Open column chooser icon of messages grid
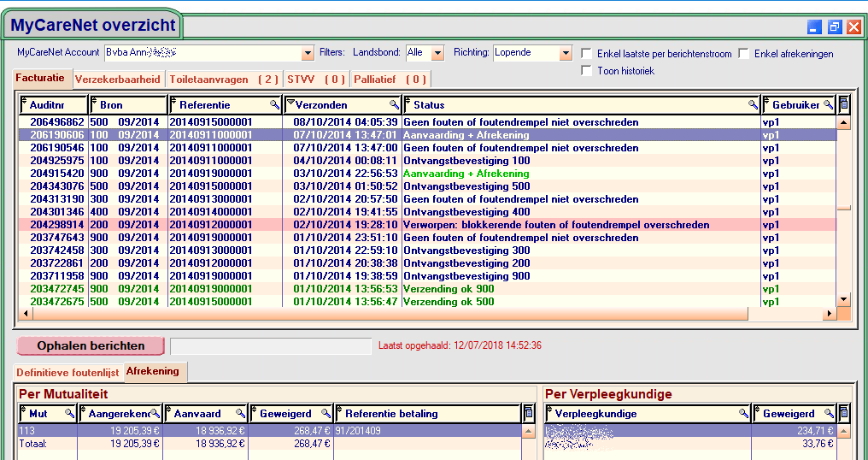 [844, 105]
